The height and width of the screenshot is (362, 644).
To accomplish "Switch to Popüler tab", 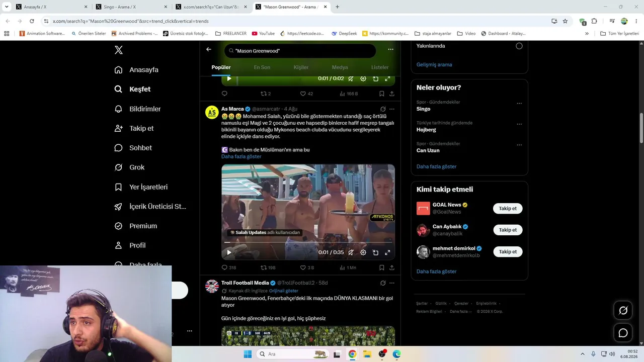I will coord(221,67).
